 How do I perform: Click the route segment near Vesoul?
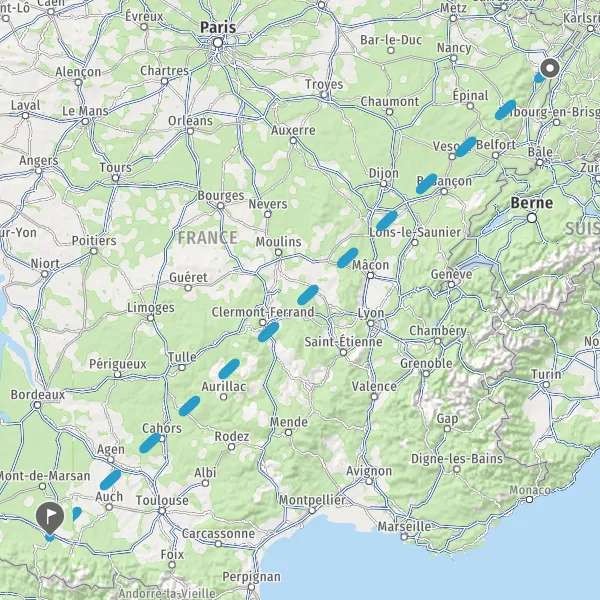tap(466, 147)
